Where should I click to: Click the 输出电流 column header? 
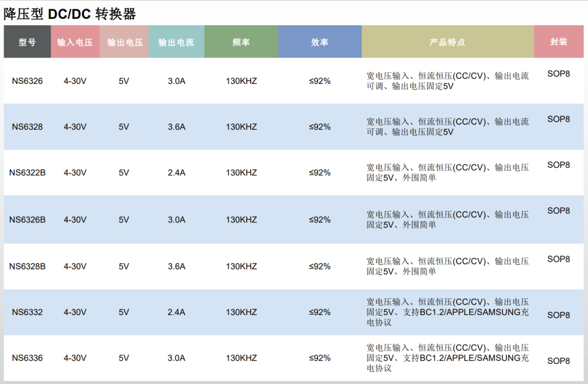tap(176, 41)
